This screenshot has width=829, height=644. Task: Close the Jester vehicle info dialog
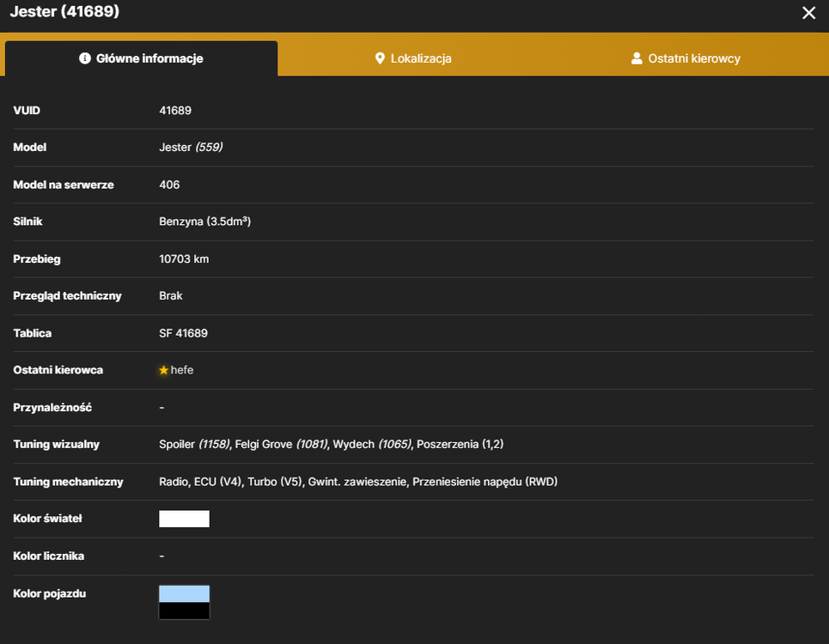click(808, 13)
